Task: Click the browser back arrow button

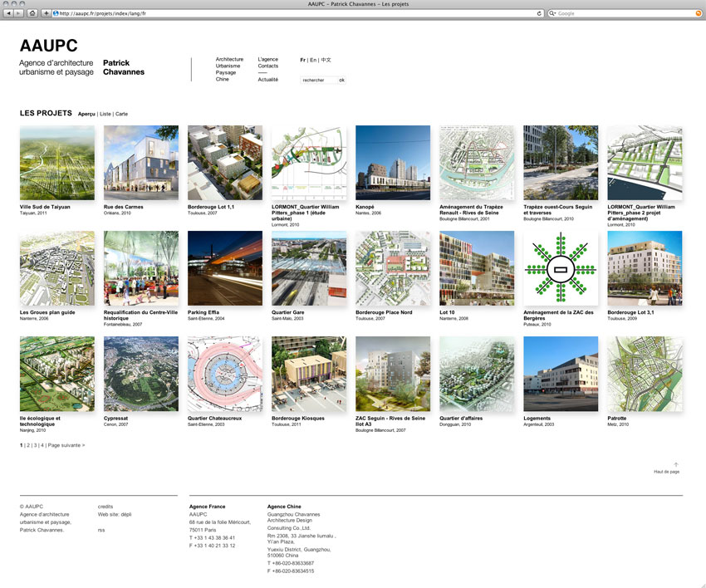Action: [8, 13]
